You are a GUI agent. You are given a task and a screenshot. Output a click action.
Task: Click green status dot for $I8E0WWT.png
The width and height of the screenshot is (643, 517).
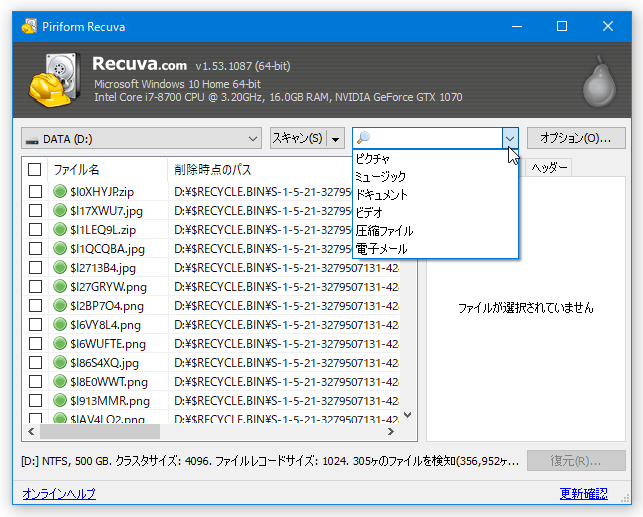click(x=60, y=382)
